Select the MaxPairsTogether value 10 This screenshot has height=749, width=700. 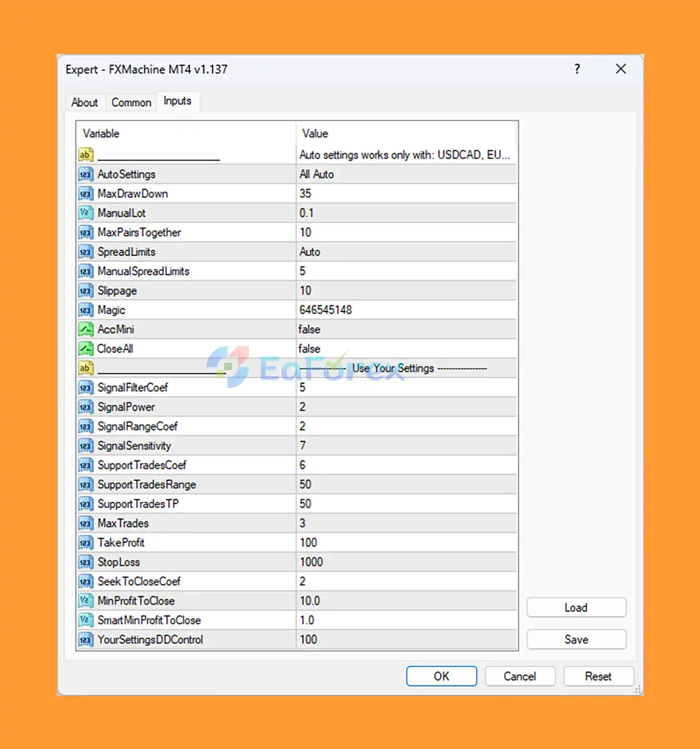coord(406,232)
